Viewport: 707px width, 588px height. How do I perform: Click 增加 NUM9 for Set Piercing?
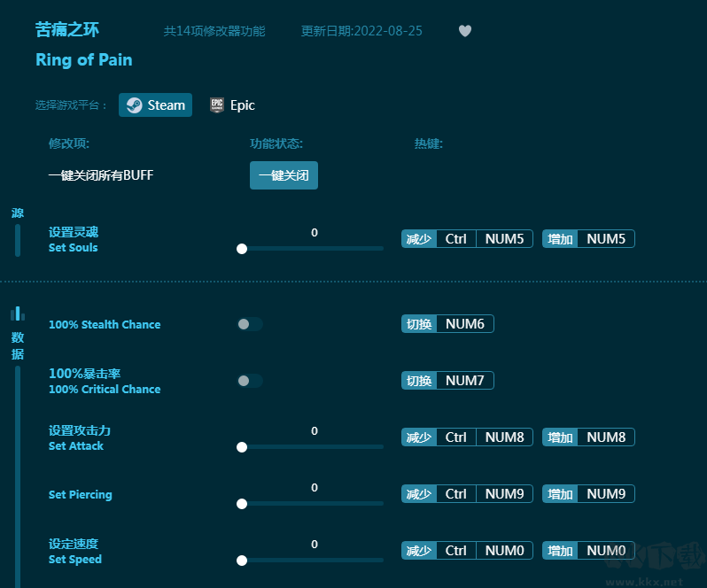coord(588,494)
